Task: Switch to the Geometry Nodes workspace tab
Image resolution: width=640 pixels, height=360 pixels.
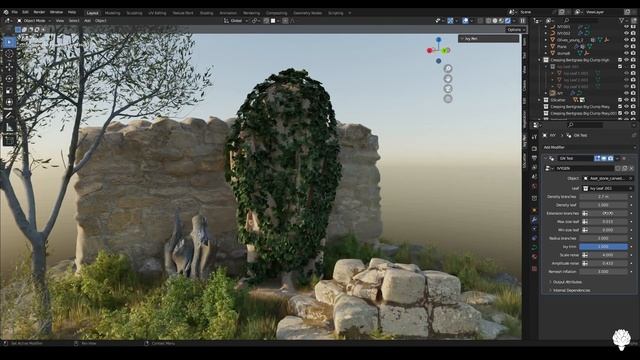Action: pyautogui.click(x=307, y=13)
